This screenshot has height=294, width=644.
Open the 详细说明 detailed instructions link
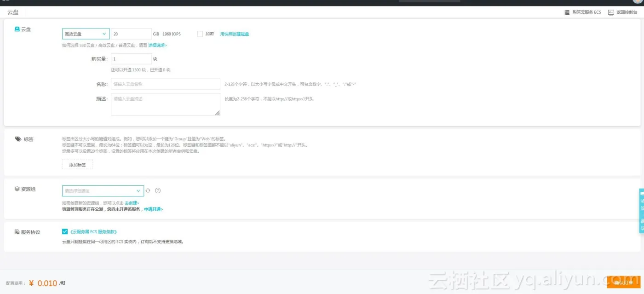click(157, 46)
